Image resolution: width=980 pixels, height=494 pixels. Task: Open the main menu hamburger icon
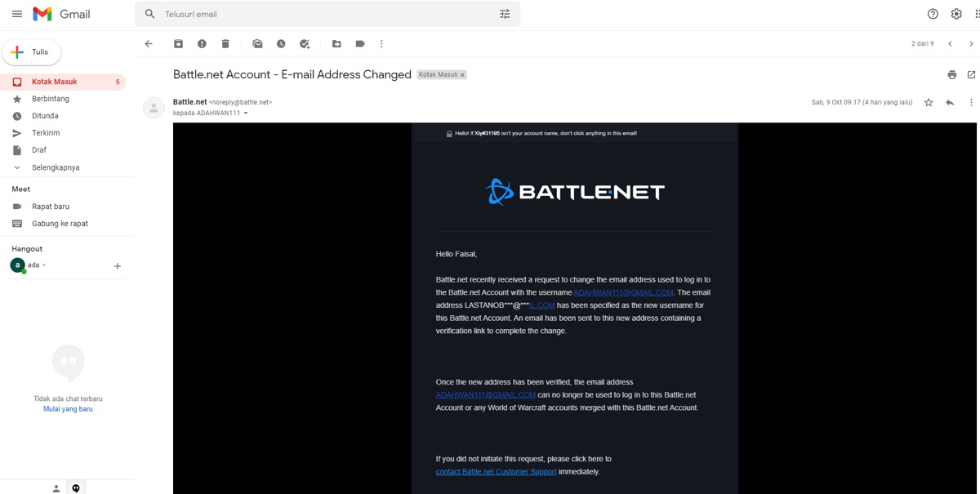coord(16,14)
